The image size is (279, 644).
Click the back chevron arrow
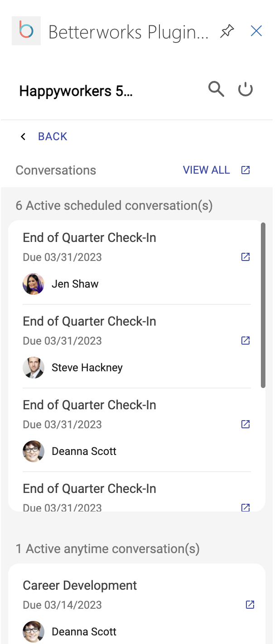point(23,137)
